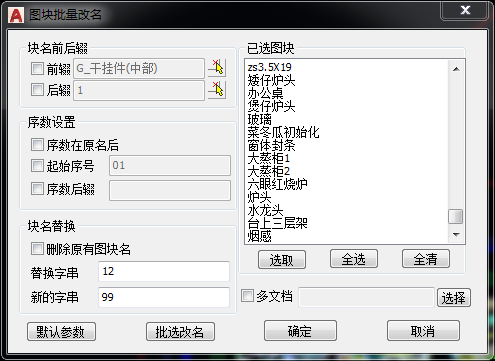Select block 六眼红烧炉 in the list

(x=277, y=184)
